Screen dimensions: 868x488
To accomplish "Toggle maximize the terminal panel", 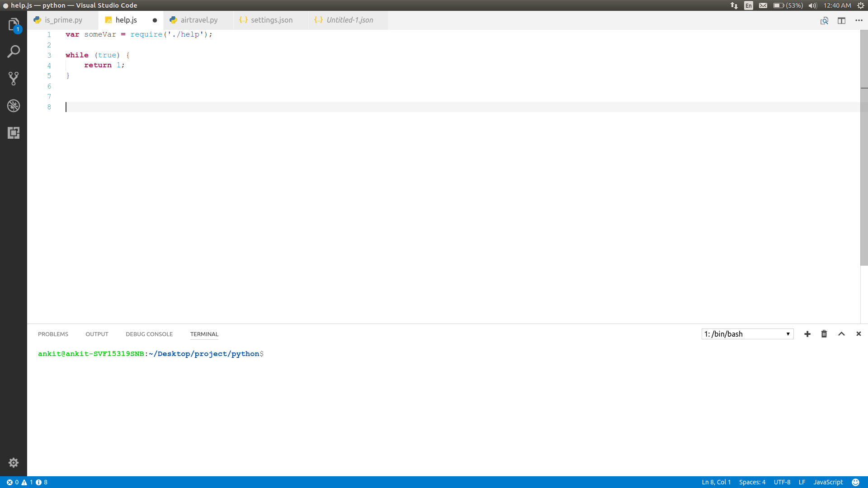I will [x=841, y=334].
